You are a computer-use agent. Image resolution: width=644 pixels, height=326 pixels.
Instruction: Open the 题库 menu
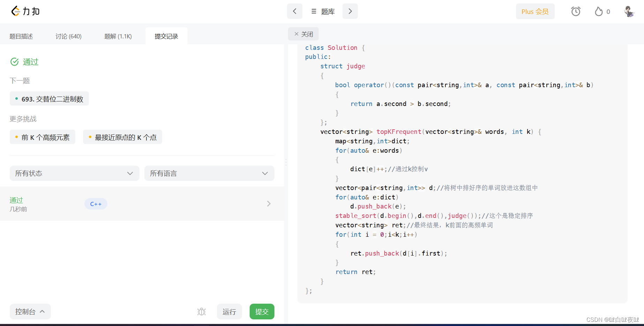tap(327, 11)
